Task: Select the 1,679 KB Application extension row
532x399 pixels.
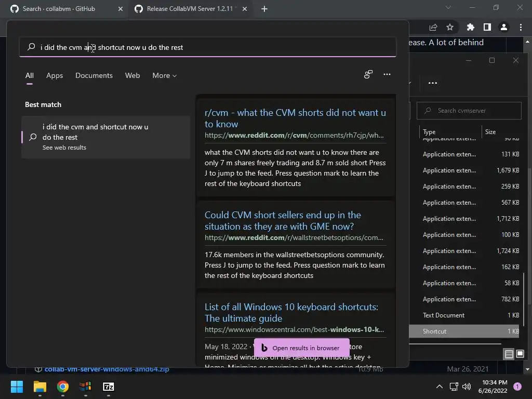Action: (464, 170)
